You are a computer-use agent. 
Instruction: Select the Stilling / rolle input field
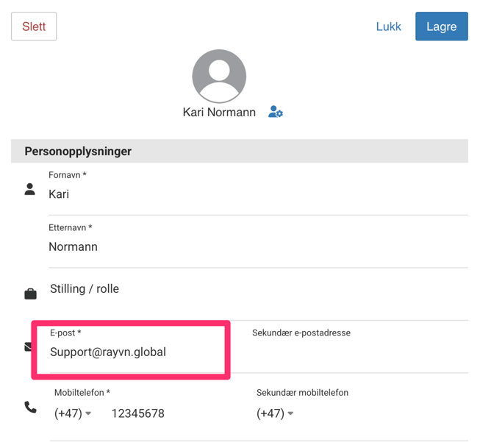tap(257, 289)
